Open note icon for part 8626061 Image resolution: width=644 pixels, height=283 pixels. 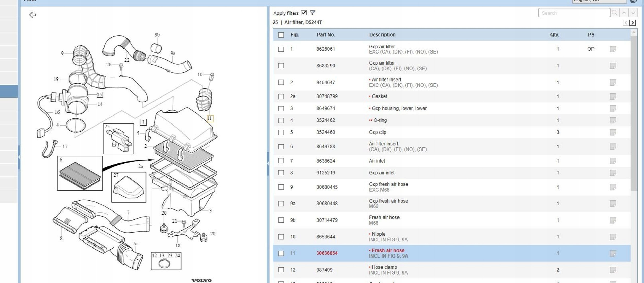click(613, 49)
